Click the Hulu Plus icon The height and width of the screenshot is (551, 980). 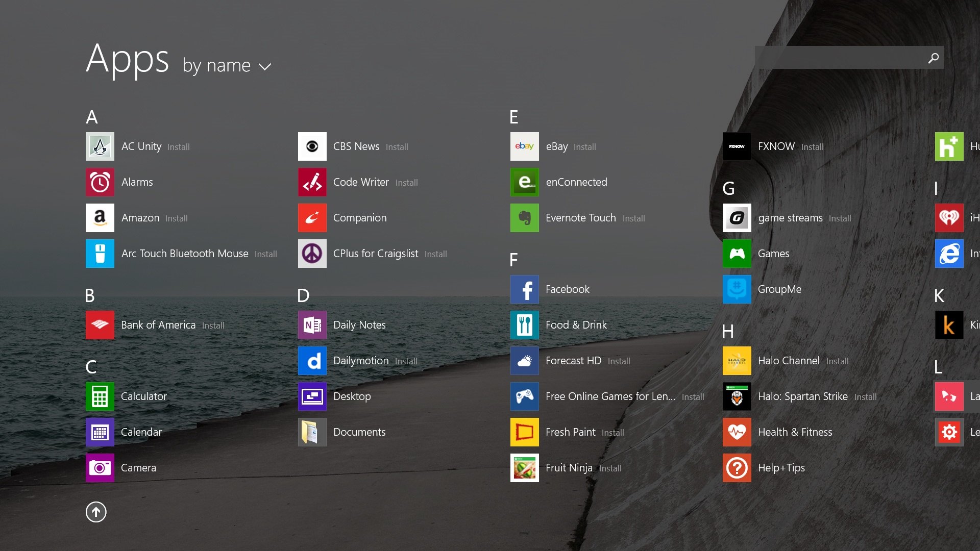949,146
